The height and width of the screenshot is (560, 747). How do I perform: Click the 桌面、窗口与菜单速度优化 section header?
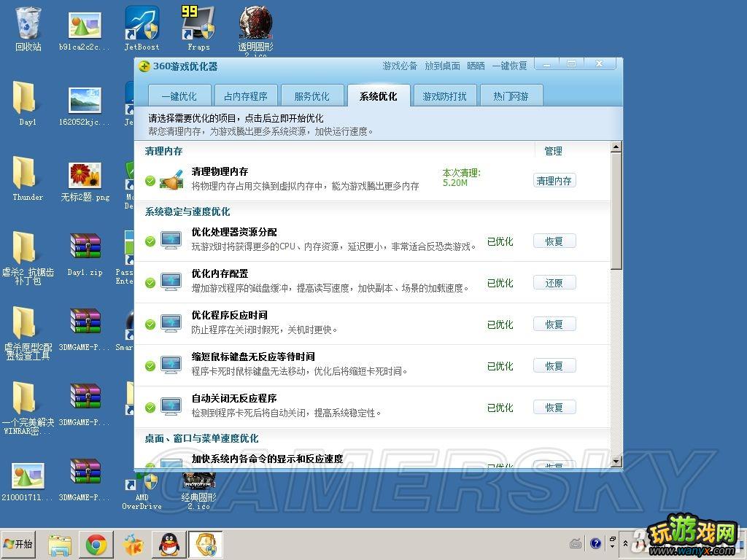201,438
